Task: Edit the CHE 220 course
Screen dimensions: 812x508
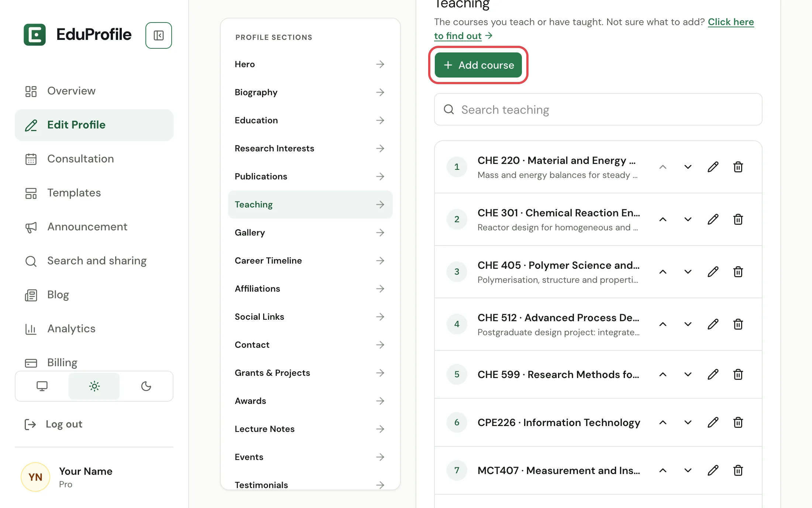Action: coord(713,167)
